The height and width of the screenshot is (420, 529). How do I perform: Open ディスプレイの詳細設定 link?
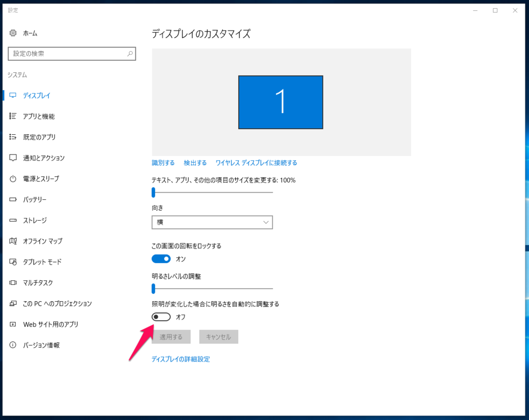(180, 359)
